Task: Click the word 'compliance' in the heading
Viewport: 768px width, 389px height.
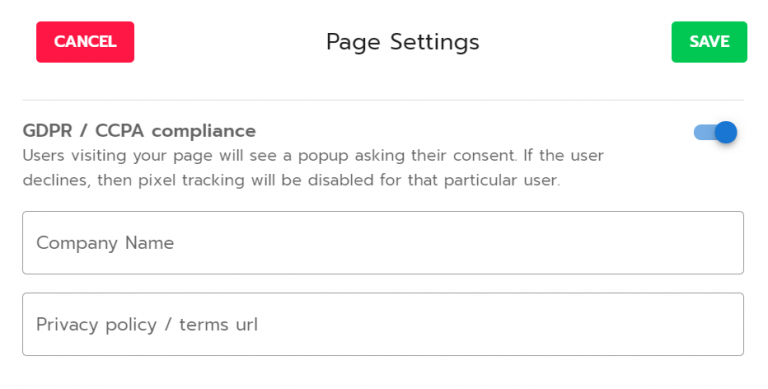Action: coord(204,132)
